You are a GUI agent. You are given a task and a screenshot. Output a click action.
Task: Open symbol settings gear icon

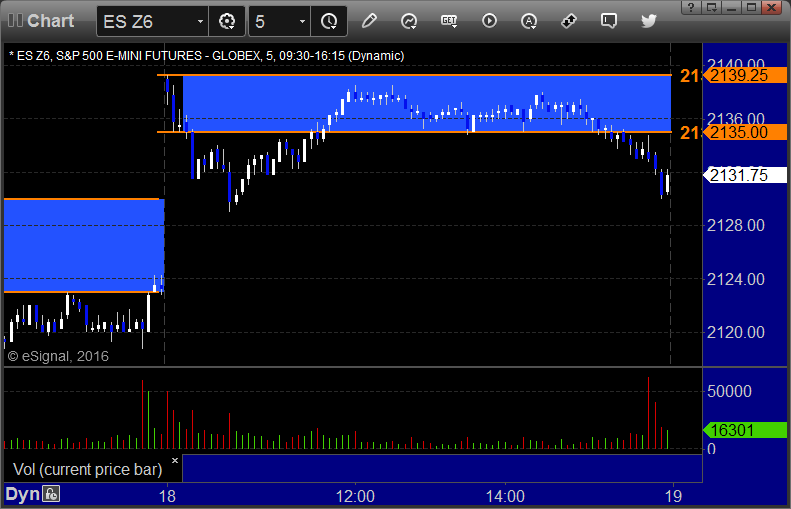[x=227, y=21]
